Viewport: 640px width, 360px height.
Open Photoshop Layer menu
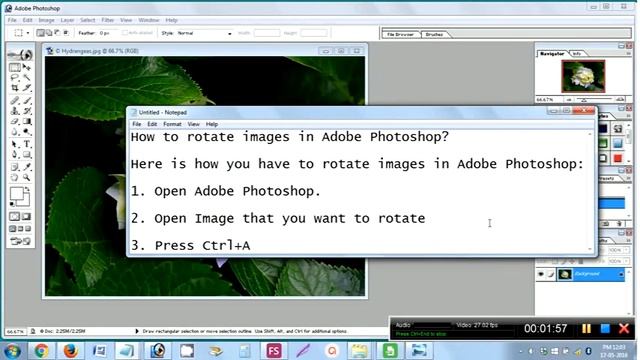67,20
